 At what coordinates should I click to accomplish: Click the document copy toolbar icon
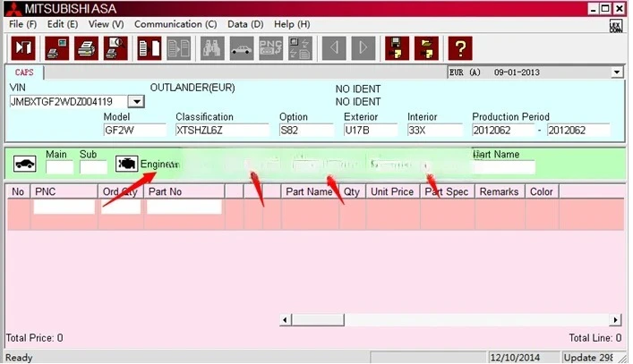point(149,48)
